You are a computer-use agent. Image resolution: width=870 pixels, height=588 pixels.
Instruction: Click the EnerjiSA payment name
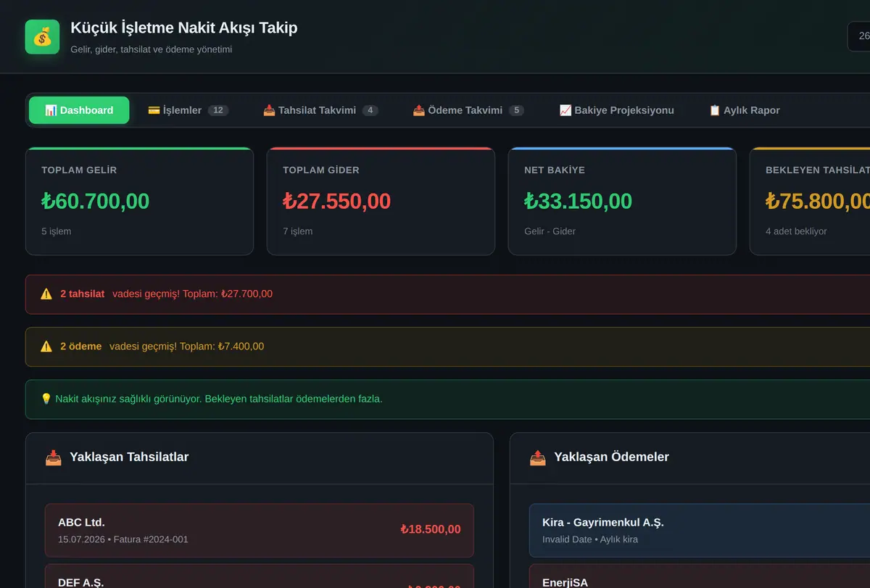[565, 582]
